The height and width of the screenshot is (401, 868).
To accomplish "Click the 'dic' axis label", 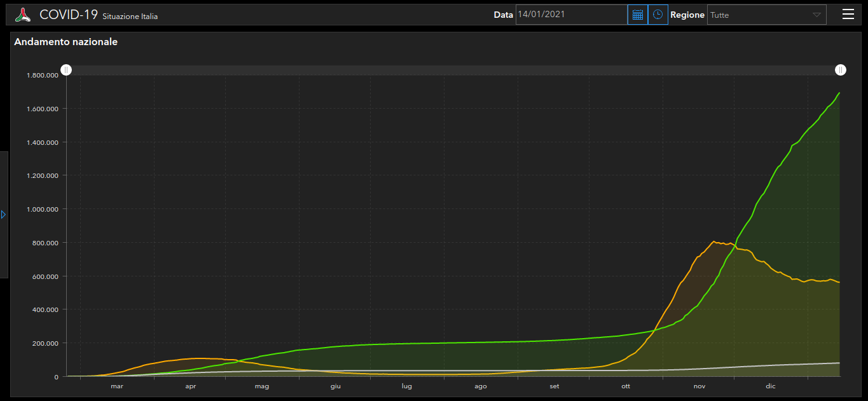I will (771, 386).
